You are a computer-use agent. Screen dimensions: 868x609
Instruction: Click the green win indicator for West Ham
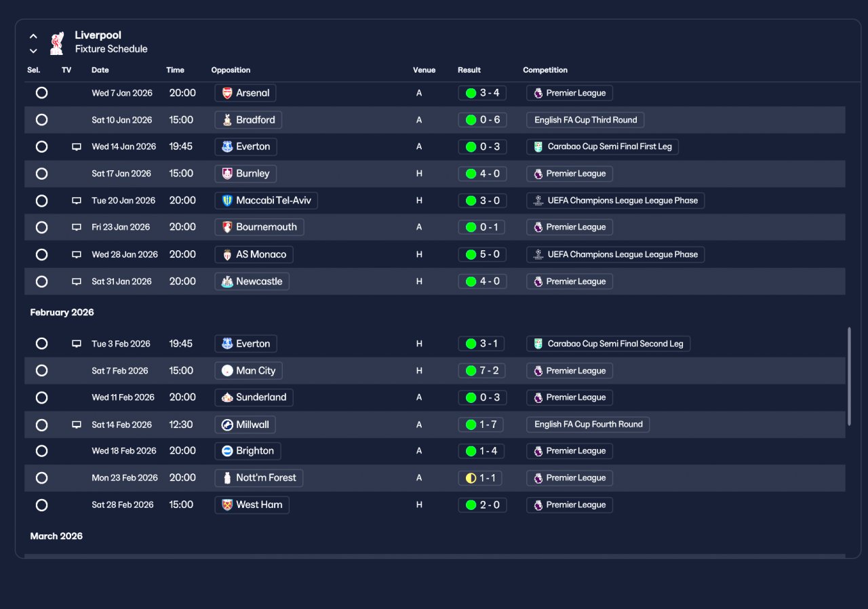click(x=471, y=505)
